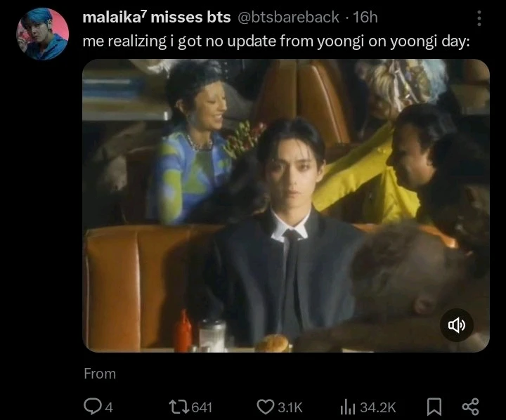Open the three-dot more options menu
The height and width of the screenshot is (420, 506).
[479, 18]
